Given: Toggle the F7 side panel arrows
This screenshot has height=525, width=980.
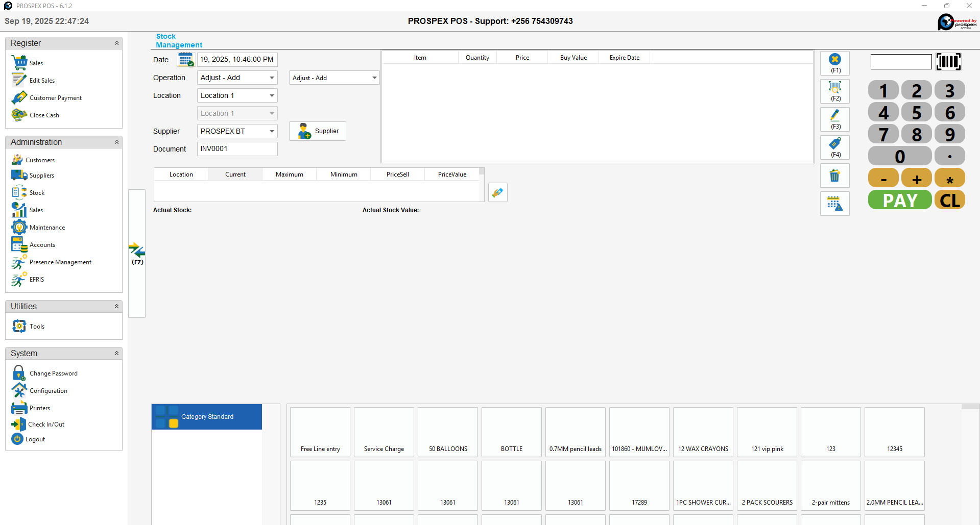Looking at the screenshot, I should 137,253.
